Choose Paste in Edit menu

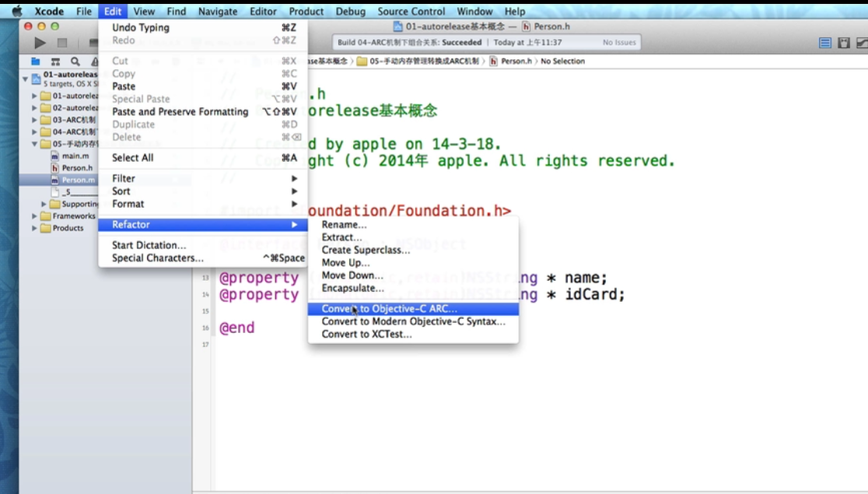click(202, 86)
